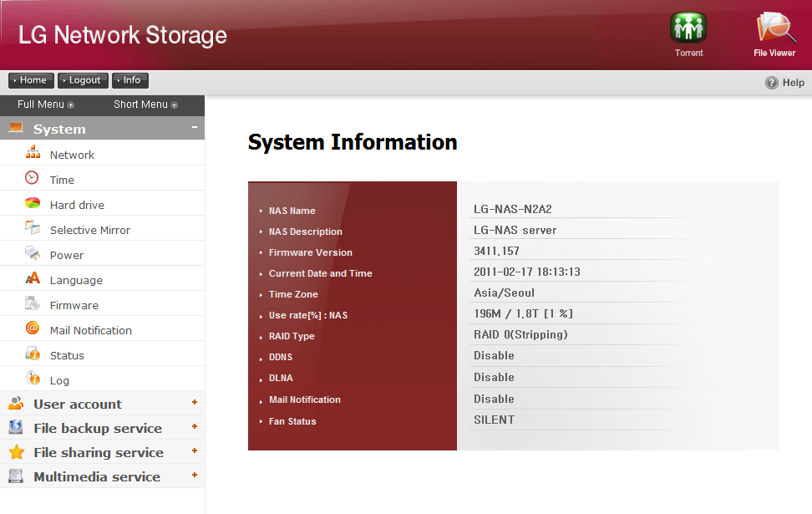The height and width of the screenshot is (514, 812).
Task: Switch to Short Menu
Action: [145, 104]
